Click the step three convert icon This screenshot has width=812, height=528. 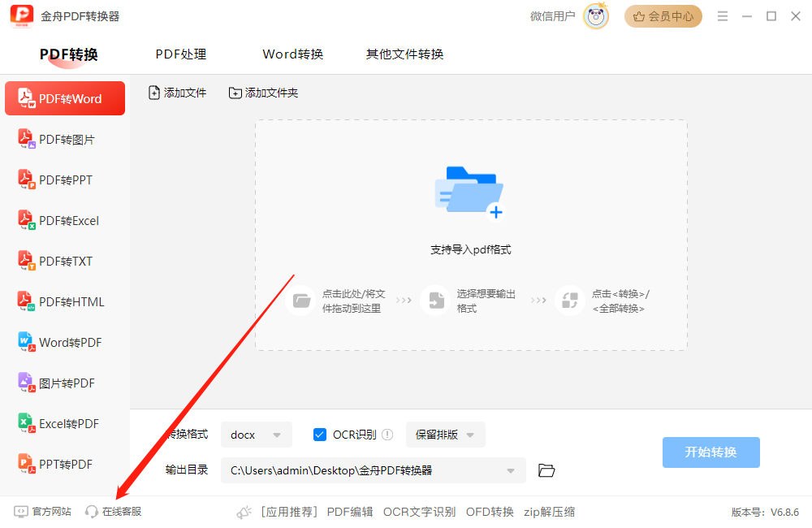click(x=570, y=301)
